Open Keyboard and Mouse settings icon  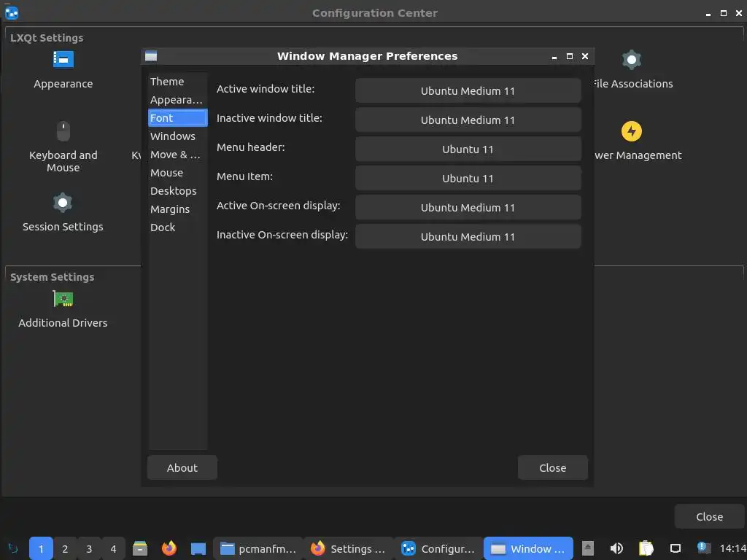63,131
